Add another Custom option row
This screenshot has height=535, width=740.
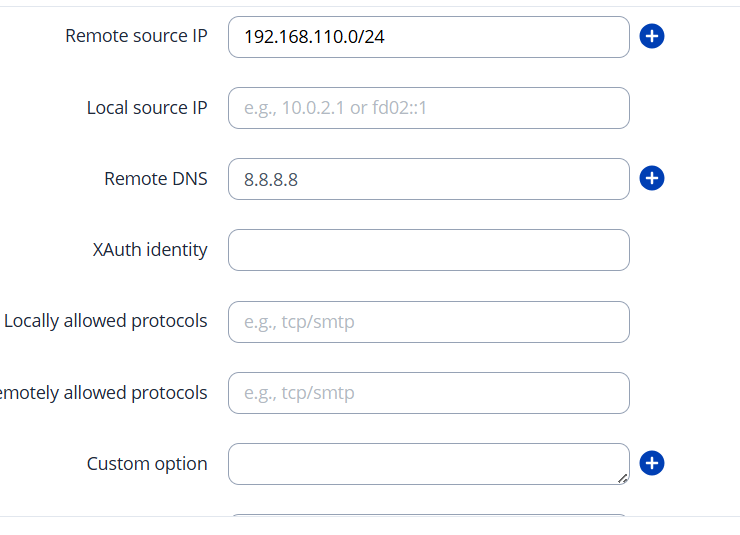coord(652,463)
